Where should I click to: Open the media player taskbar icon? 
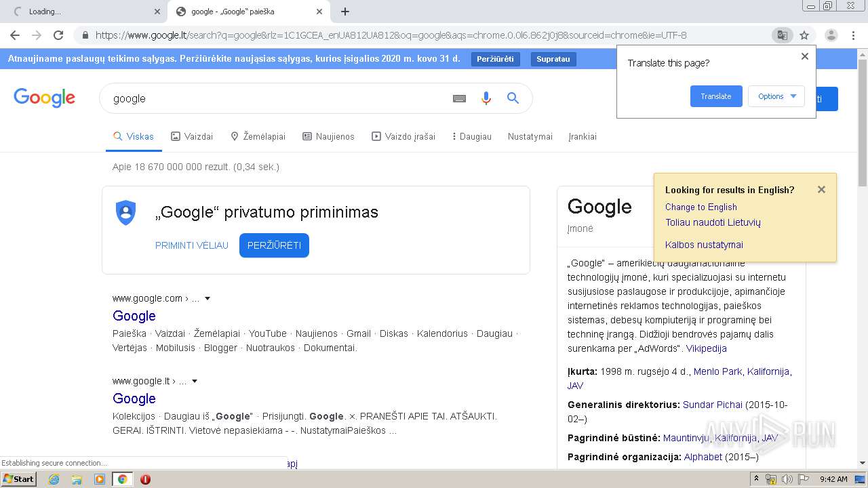100,479
